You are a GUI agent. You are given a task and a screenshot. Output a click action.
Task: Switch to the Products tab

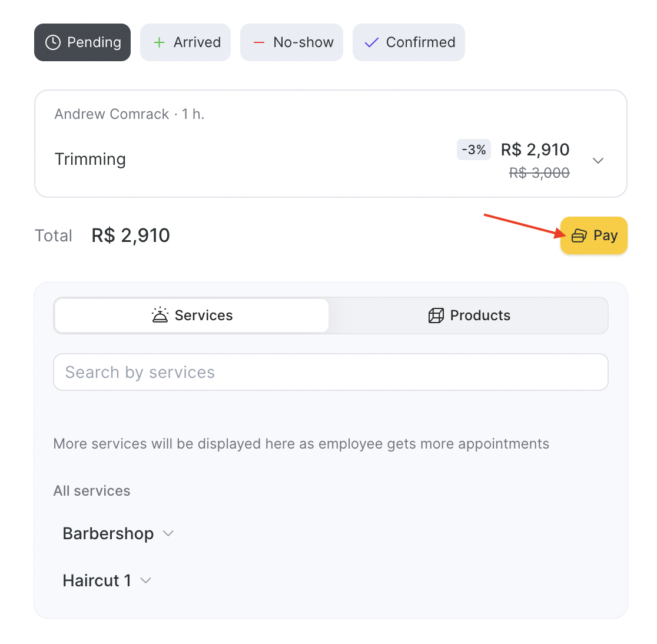point(469,316)
